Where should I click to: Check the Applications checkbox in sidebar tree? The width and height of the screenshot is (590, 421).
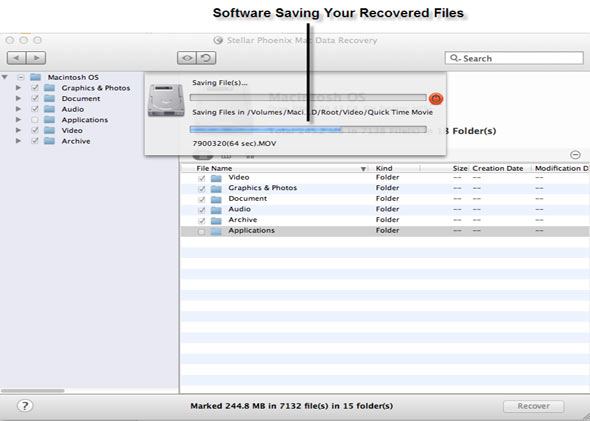pyautogui.click(x=35, y=120)
